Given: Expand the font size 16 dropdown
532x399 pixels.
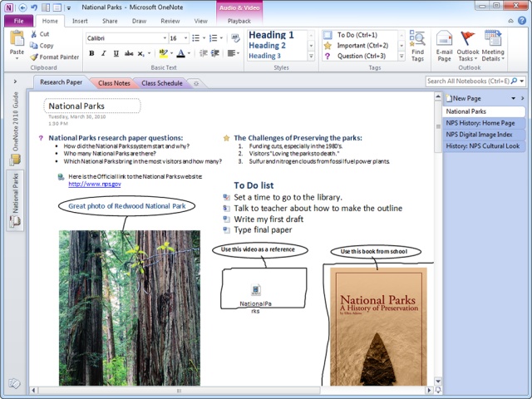Looking at the screenshot, I should point(185,38).
